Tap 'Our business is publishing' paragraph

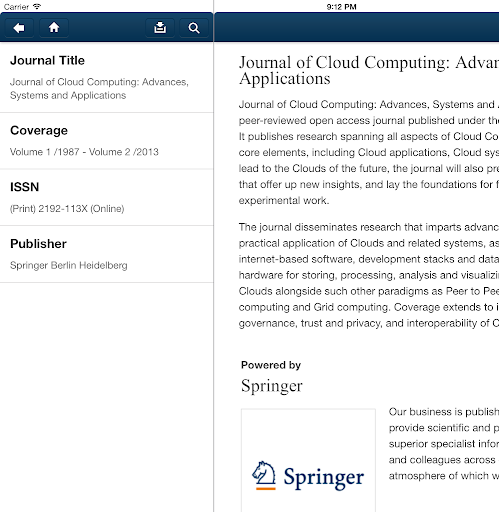click(444, 444)
